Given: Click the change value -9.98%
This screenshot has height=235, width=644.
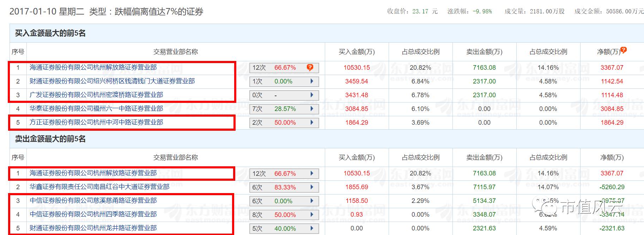Looking at the screenshot, I should pos(482,11).
